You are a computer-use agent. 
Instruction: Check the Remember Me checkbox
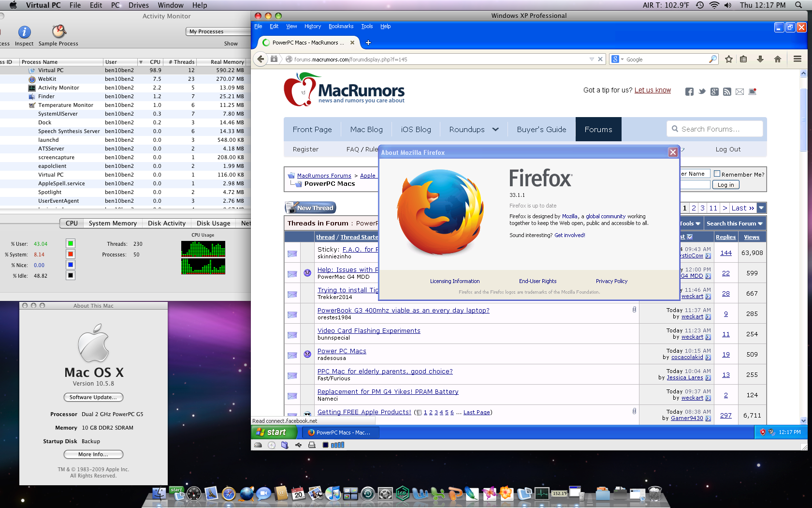coord(717,174)
